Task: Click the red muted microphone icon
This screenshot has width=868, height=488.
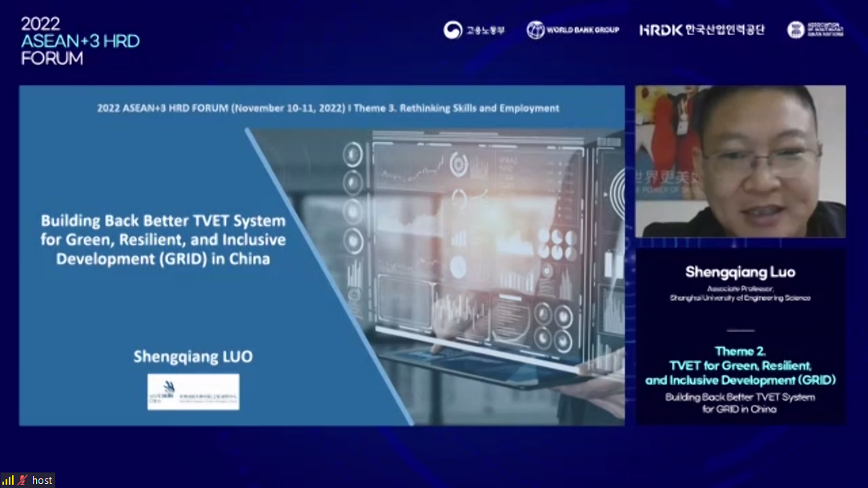Action: (x=22, y=480)
